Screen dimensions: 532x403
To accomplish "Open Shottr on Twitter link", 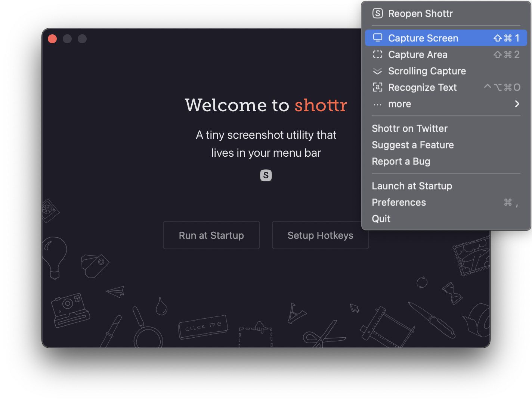I will [446, 128].
